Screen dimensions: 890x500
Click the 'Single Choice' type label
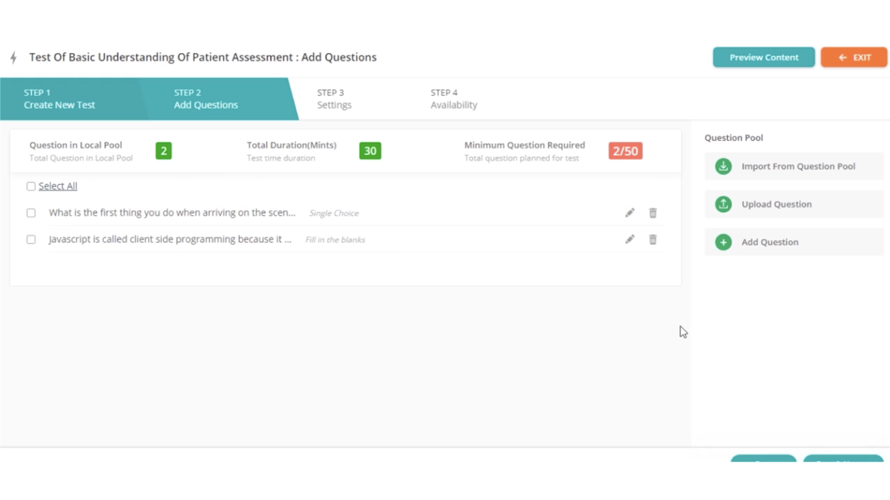[334, 213]
